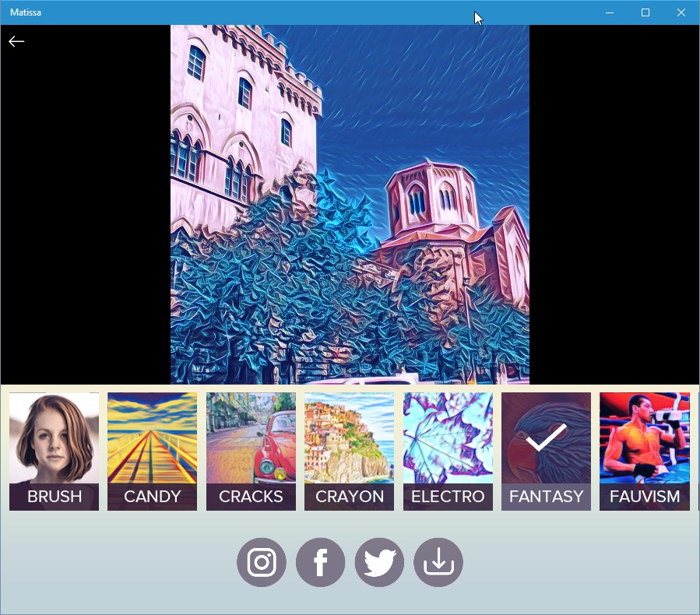Apply the Crayon filter with the coastal village

pyautogui.click(x=349, y=440)
